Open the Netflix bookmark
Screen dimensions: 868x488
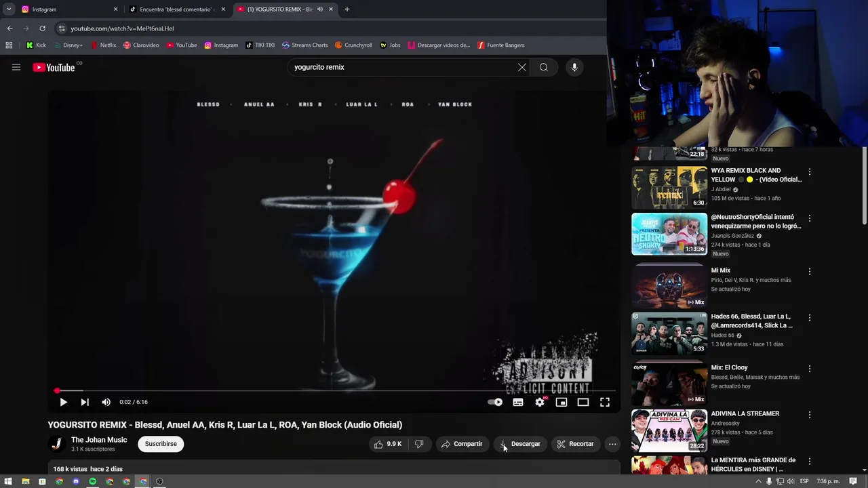click(104, 45)
